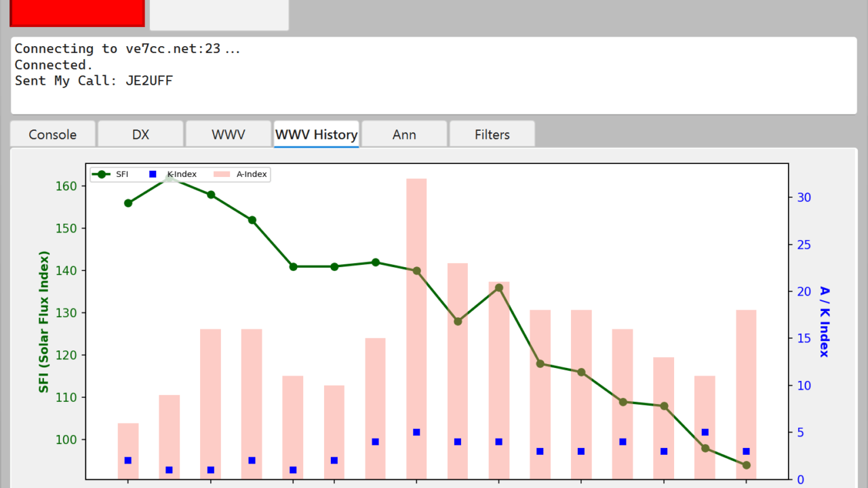Click the 'A / K Index' axis label
This screenshot has width=868, height=488.
pos(824,321)
